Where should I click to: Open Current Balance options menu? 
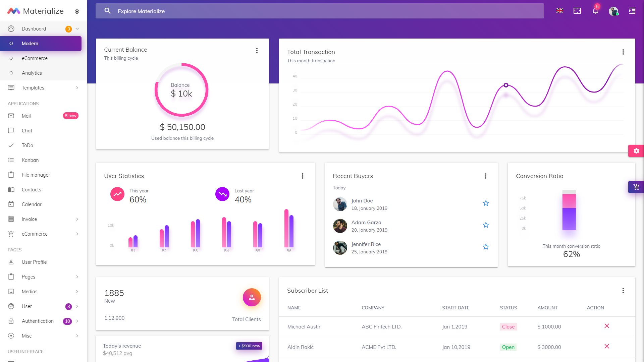tap(257, 51)
